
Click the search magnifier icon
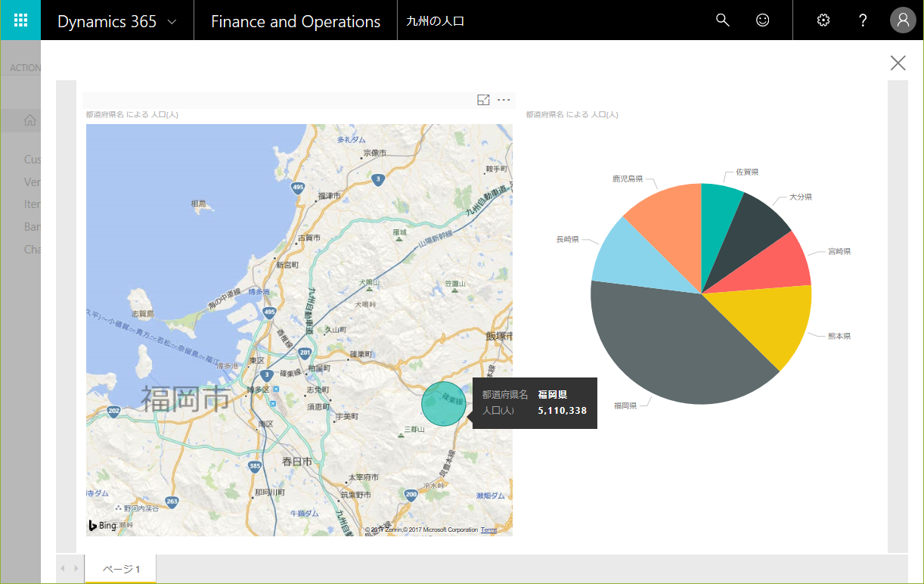pos(722,20)
